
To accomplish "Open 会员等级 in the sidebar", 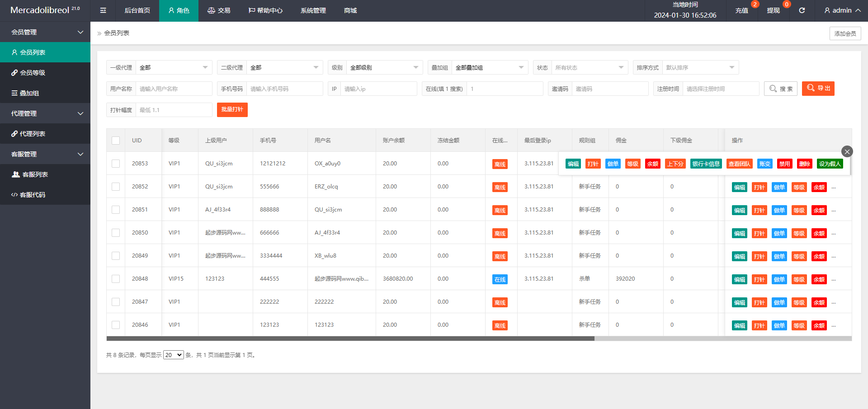I will [32, 73].
